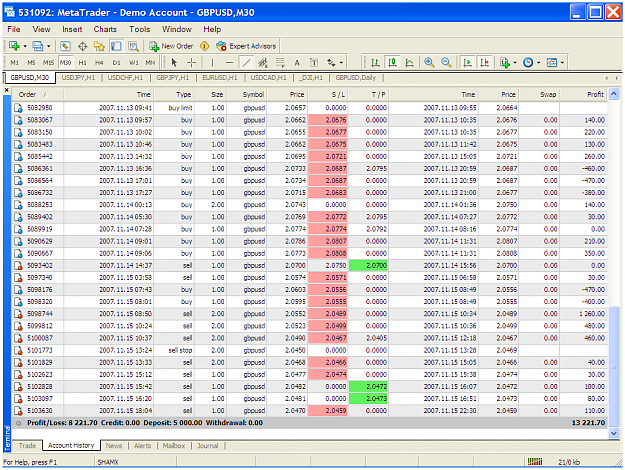The image size is (625, 470).
Task: Open the View menu
Action: pyautogui.click(x=41, y=29)
